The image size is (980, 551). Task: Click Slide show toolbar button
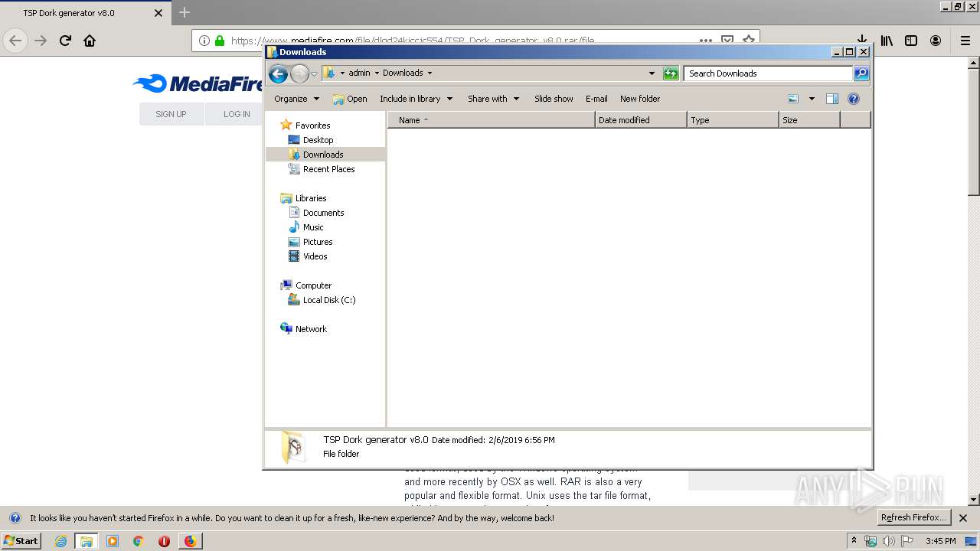(554, 99)
